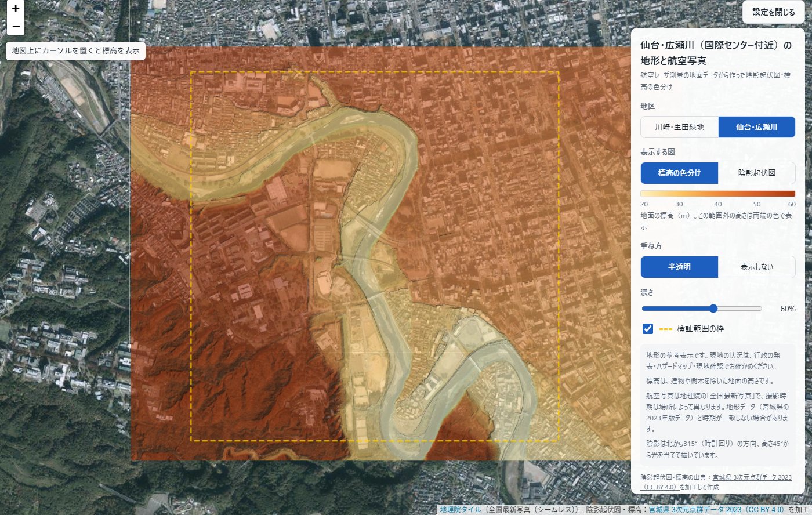Click the 重ね方 section label
The width and height of the screenshot is (812, 515).
(x=651, y=246)
